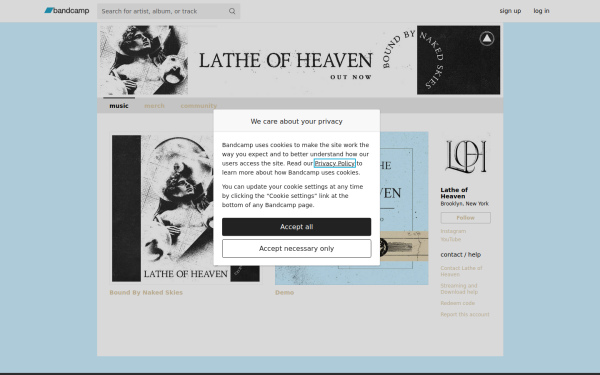Focus the artist, album, or track search field

[x=168, y=11]
